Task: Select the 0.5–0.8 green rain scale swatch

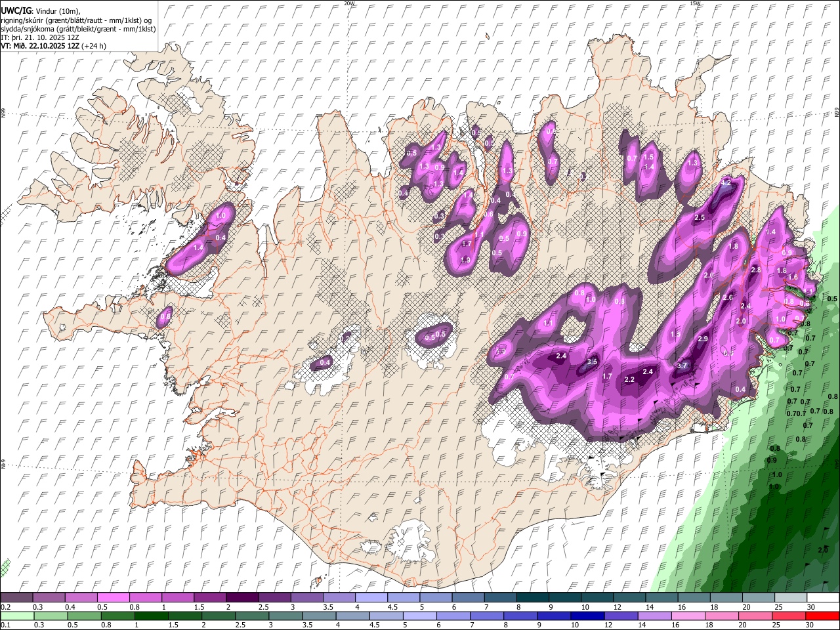Action: 84,616
